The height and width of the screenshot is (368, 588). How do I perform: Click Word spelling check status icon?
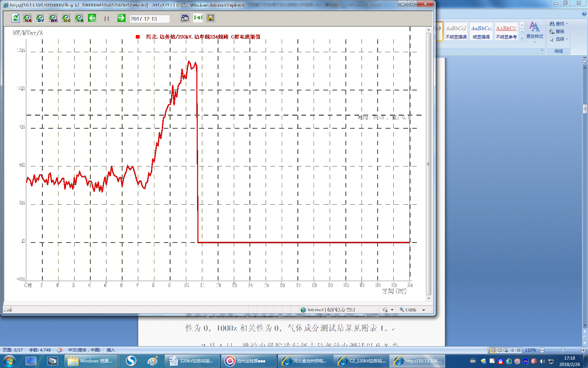click(59, 350)
